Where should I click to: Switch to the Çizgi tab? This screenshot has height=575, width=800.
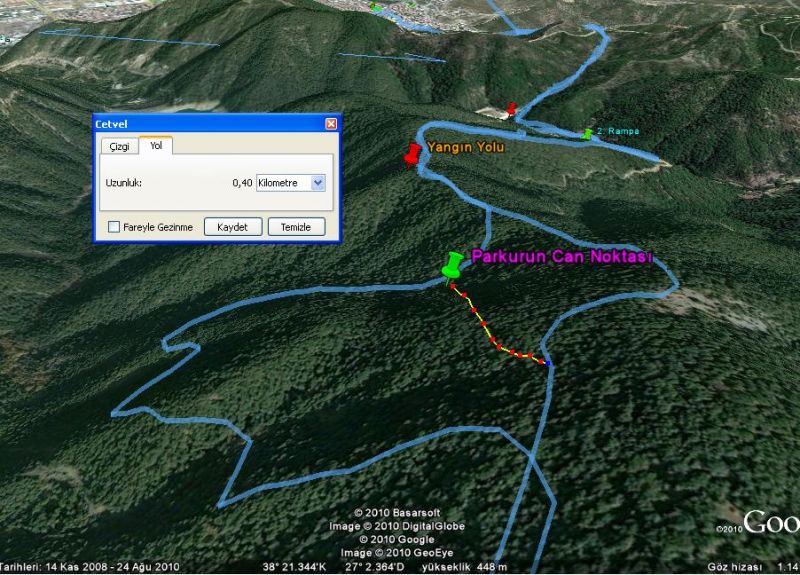pos(119,146)
